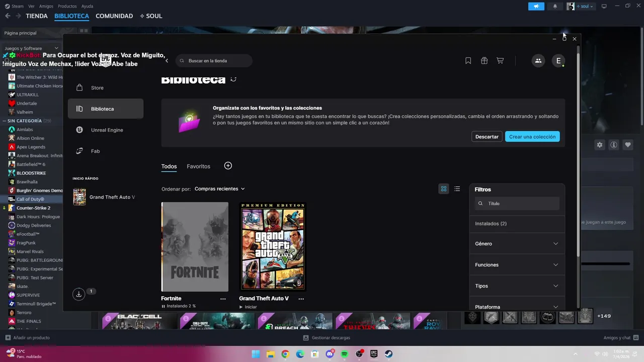Refresh the Biblioteca library list
Image resolution: width=644 pixels, height=362 pixels.
click(x=233, y=79)
